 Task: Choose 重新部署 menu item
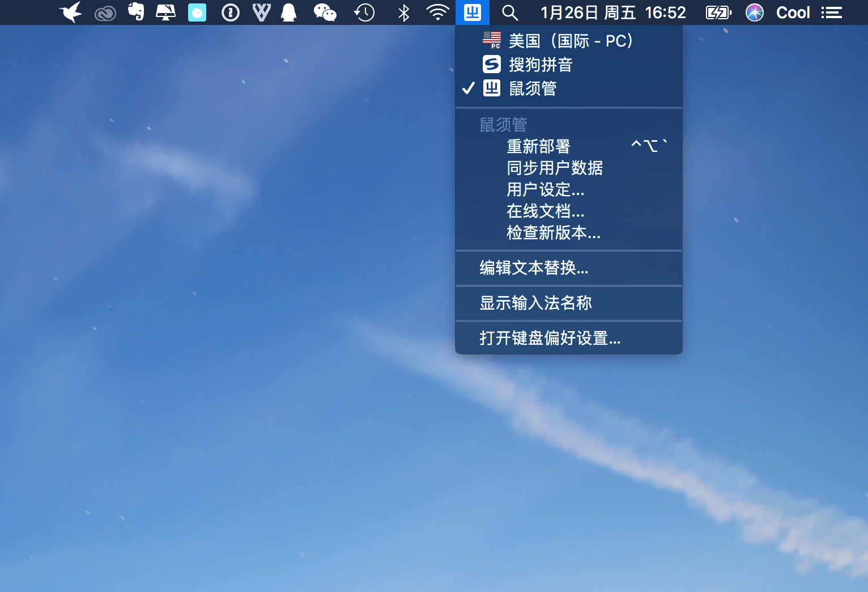click(x=569, y=146)
